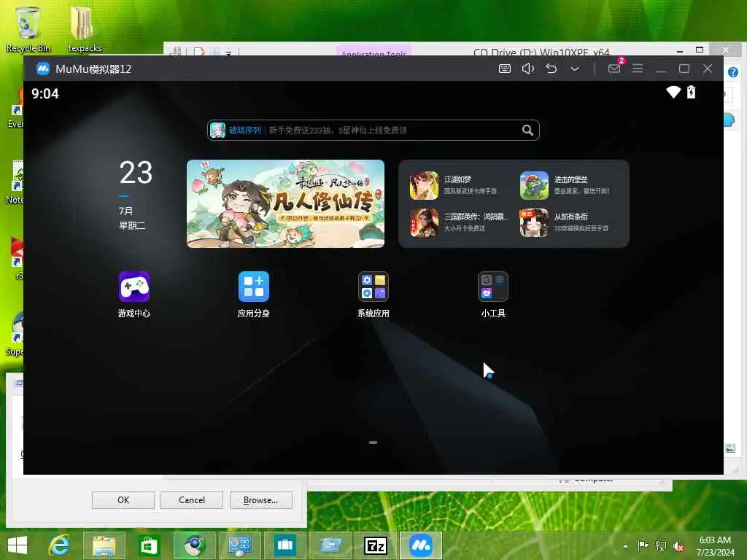Viewport: 747px width, 560px height.
Task: Open the 从前有条街 game entry
Action: (565, 222)
